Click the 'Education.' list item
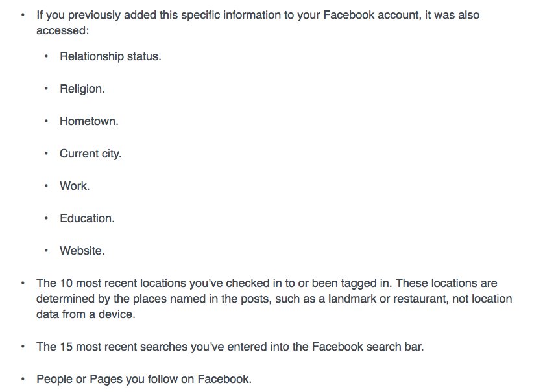This screenshot has width=543, height=392. tap(87, 218)
